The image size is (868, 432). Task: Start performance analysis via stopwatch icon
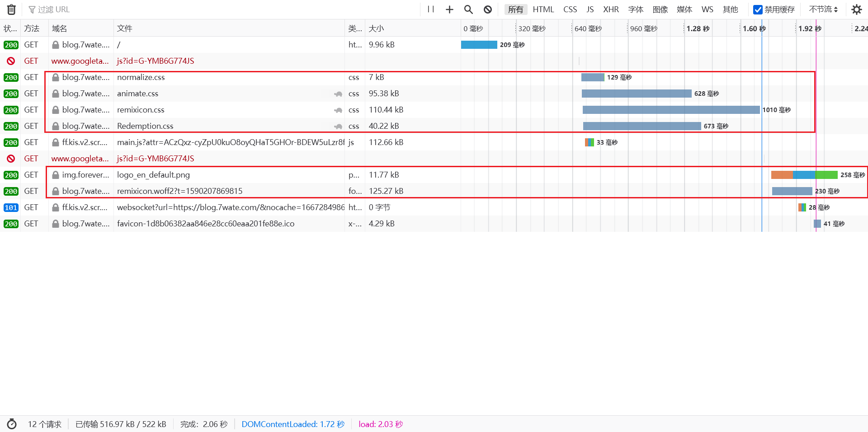pos(12,424)
